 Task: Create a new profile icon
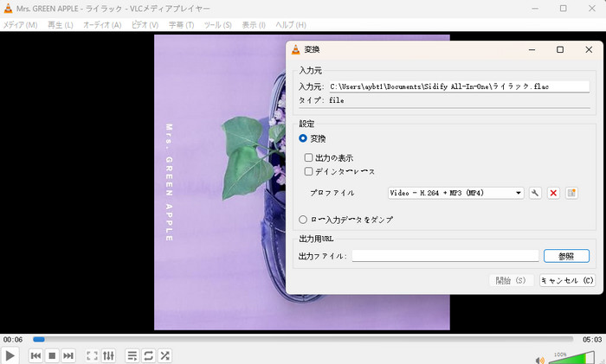click(x=571, y=193)
